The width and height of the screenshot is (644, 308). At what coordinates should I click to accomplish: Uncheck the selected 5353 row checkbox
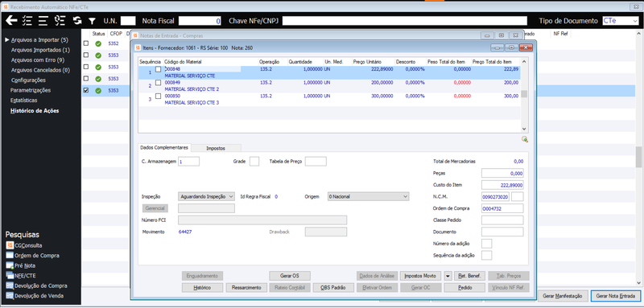[86, 91]
